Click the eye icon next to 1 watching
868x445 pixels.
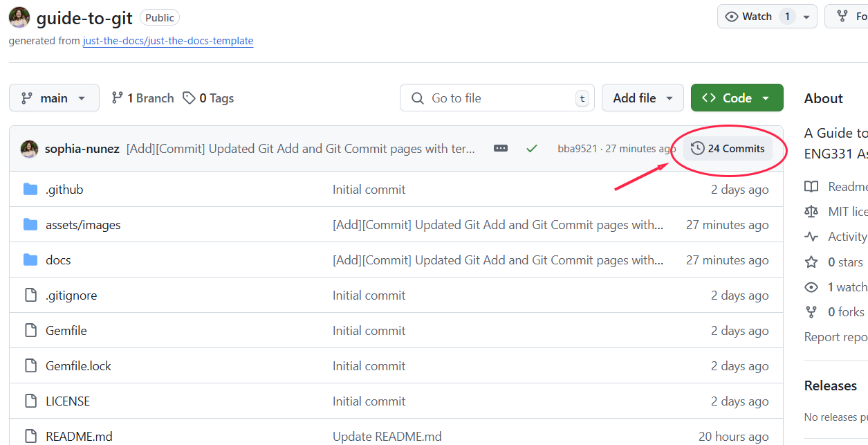click(x=811, y=287)
